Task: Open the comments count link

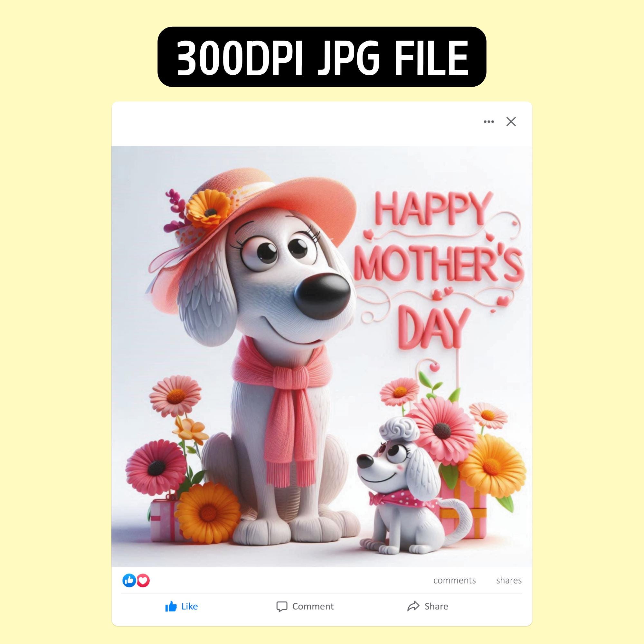Action: [x=454, y=580]
